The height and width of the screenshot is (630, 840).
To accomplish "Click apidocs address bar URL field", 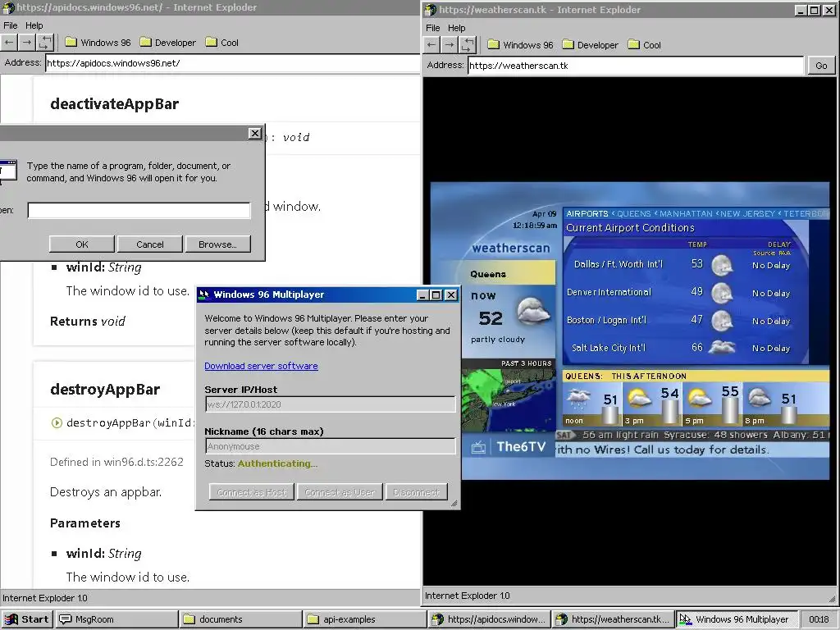I will tap(232, 63).
